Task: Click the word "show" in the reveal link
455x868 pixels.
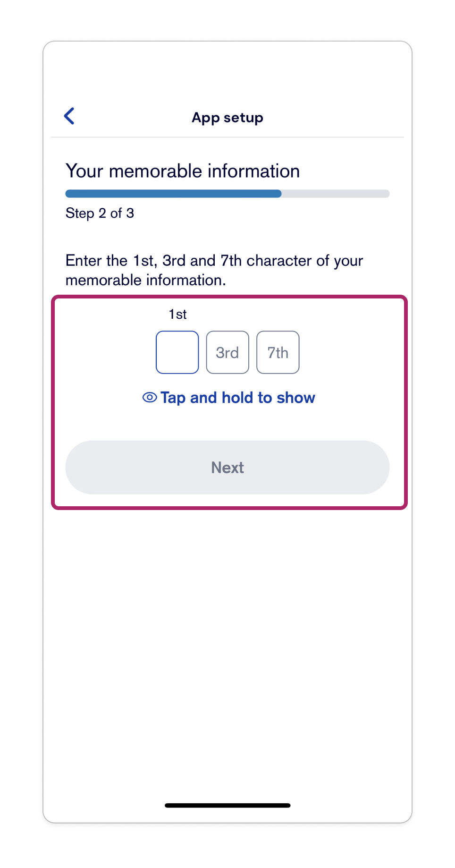Action: (x=296, y=398)
